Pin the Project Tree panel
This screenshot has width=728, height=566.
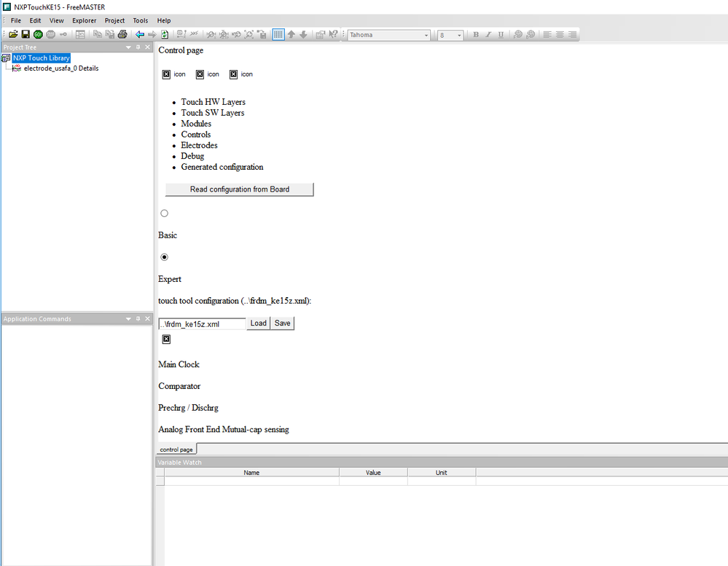(x=138, y=47)
